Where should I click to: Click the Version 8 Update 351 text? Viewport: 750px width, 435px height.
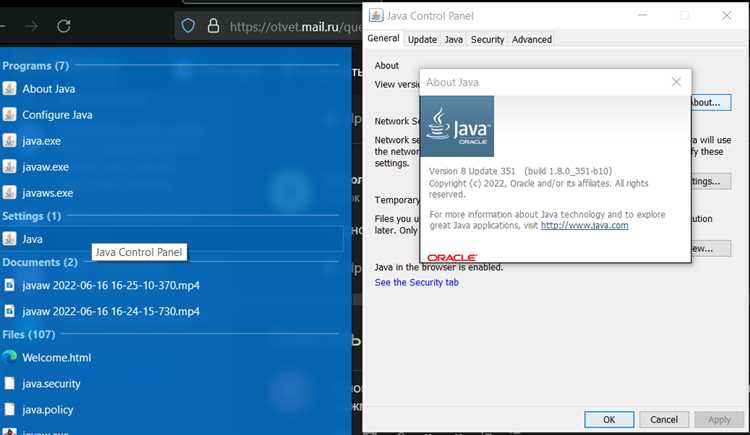[x=472, y=171]
